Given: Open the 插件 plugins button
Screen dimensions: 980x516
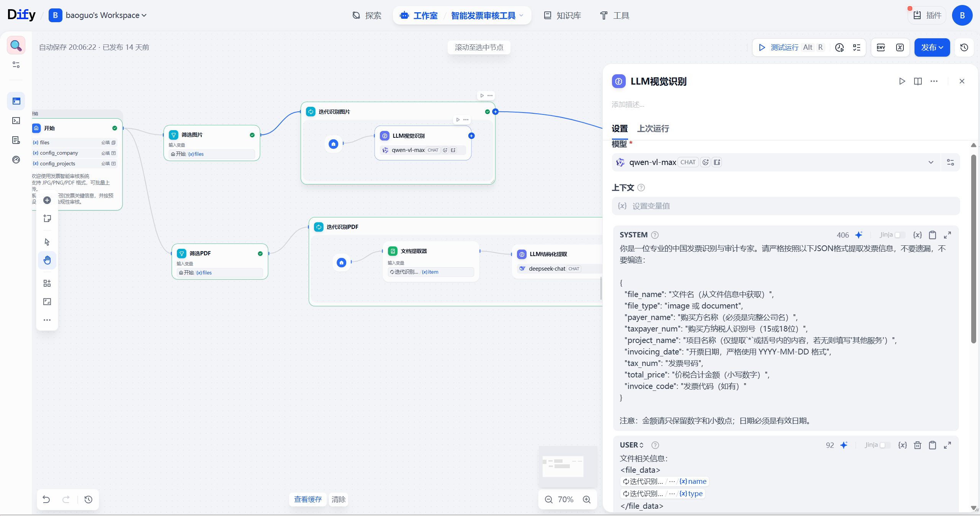Looking at the screenshot, I should 927,15.
